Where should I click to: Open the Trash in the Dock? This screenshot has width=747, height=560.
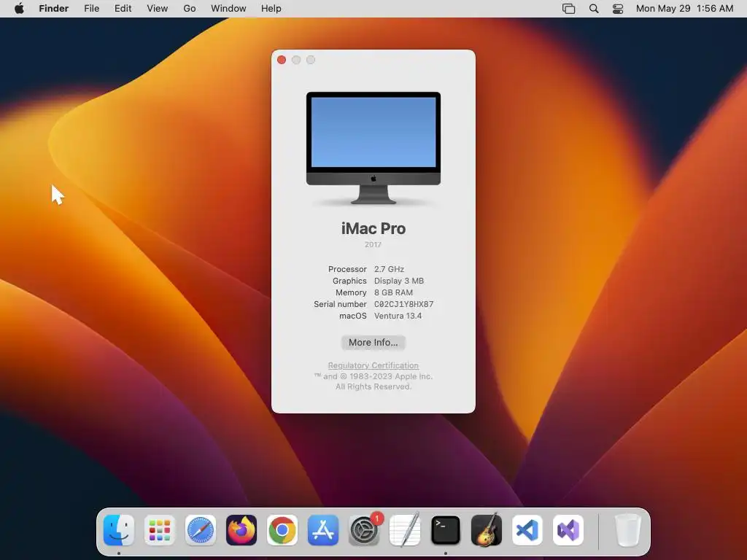click(627, 530)
